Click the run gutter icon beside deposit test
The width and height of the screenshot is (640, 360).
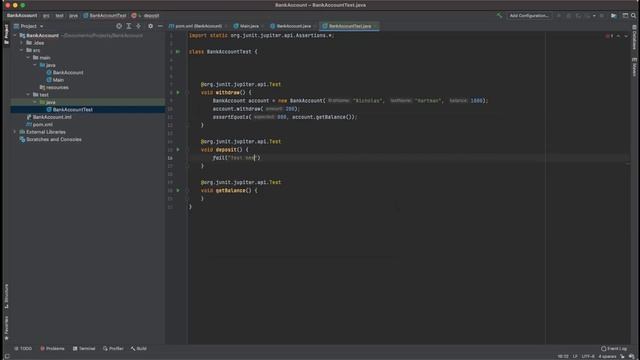click(x=178, y=150)
